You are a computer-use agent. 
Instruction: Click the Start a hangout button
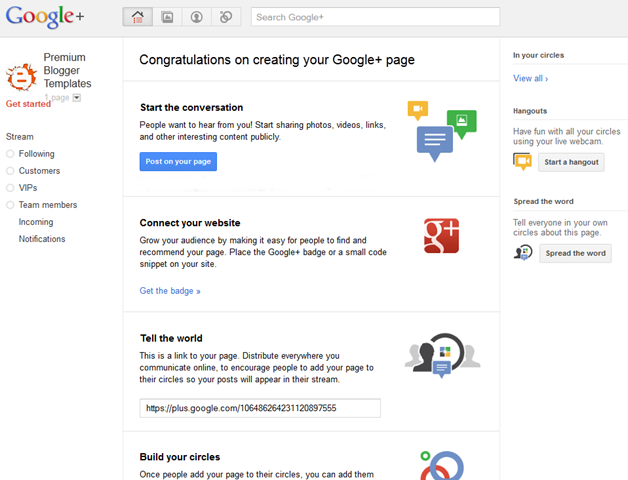(571, 162)
